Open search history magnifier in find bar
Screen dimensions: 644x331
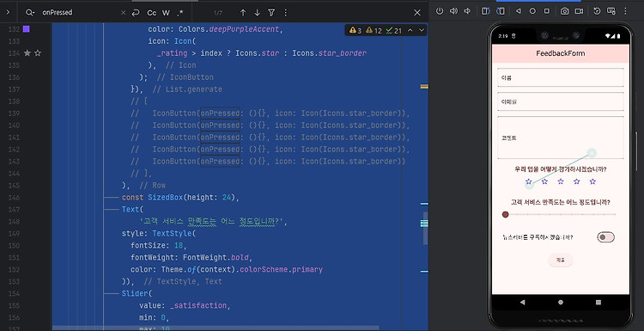pyautogui.click(x=29, y=13)
